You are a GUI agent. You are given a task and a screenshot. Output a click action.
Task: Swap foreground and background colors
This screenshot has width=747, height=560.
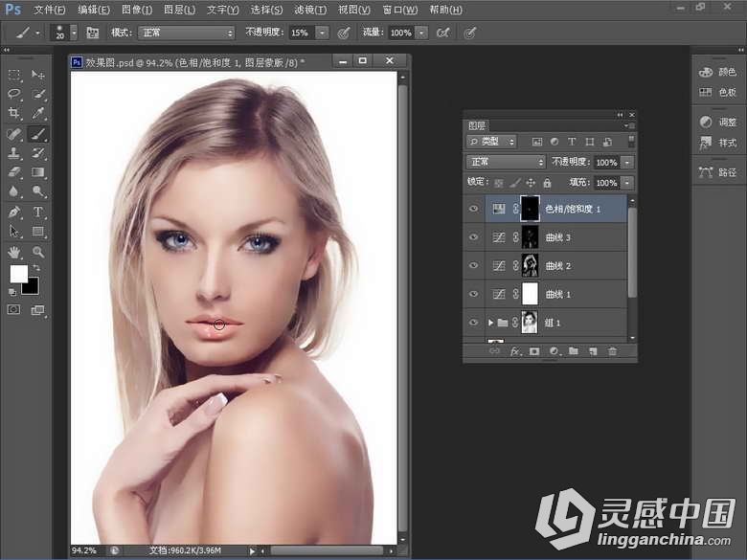point(37,268)
